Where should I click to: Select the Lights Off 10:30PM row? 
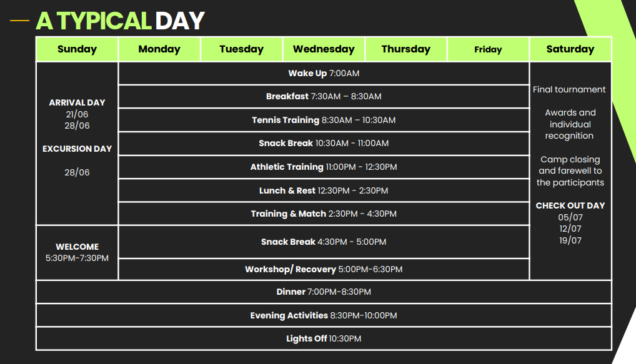click(x=324, y=338)
